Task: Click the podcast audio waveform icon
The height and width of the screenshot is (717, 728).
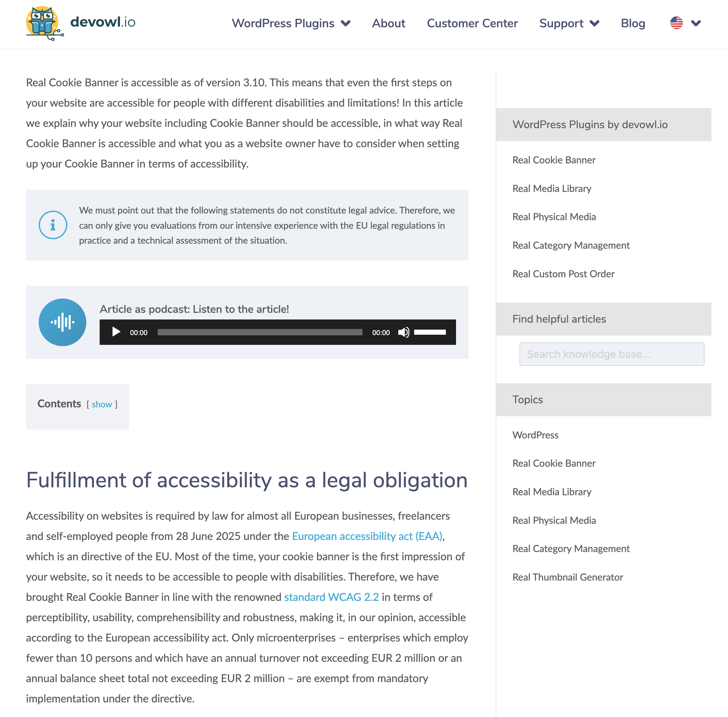Action: pos(63,322)
